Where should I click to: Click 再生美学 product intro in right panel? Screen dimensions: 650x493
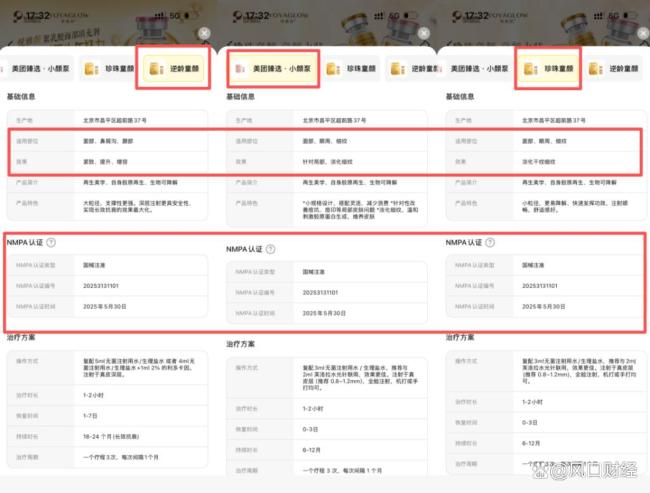click(x=569, y=182)
